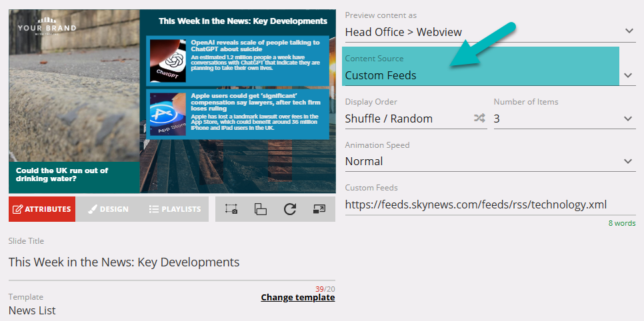This screenshot has height=321, width=644.
Task: Switch to the Attributes tab
Action: pyautogui.click(x=41, y=209)
